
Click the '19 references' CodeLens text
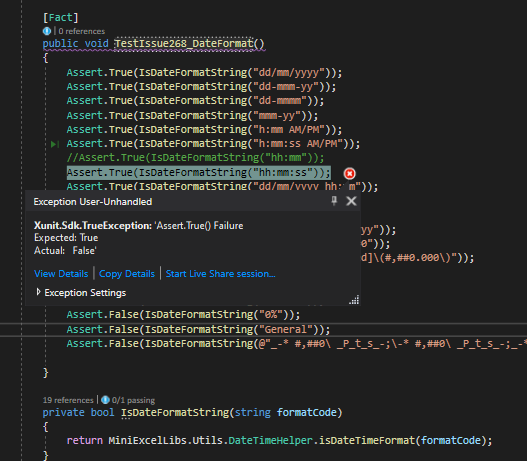point(68,400)
